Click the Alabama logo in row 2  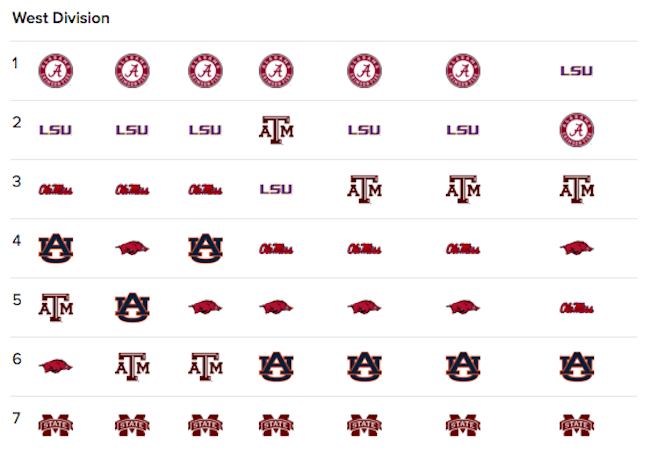tap(577, 130)
